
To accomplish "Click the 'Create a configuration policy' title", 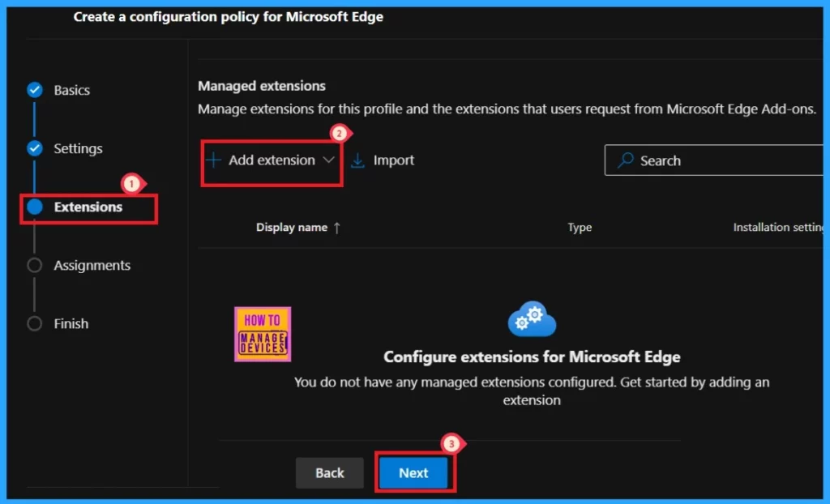I will [x=228, y=17].
